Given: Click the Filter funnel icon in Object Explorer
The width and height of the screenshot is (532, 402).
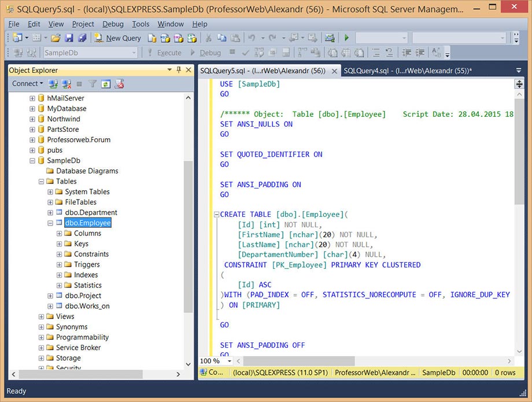Looking at the screenshot, I should click(x=93, y=84).
